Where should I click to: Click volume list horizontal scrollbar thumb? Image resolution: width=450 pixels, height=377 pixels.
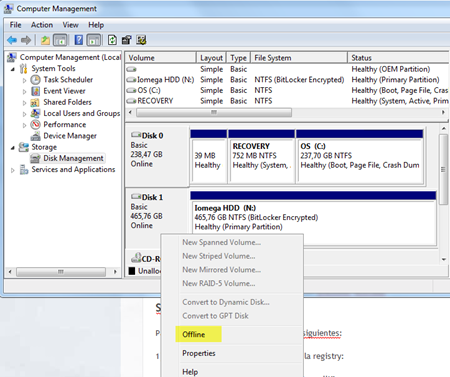214,113
